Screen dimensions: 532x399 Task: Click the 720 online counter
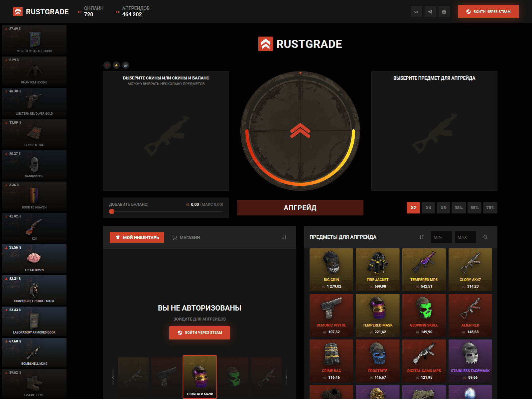click(x=88, y=14)
